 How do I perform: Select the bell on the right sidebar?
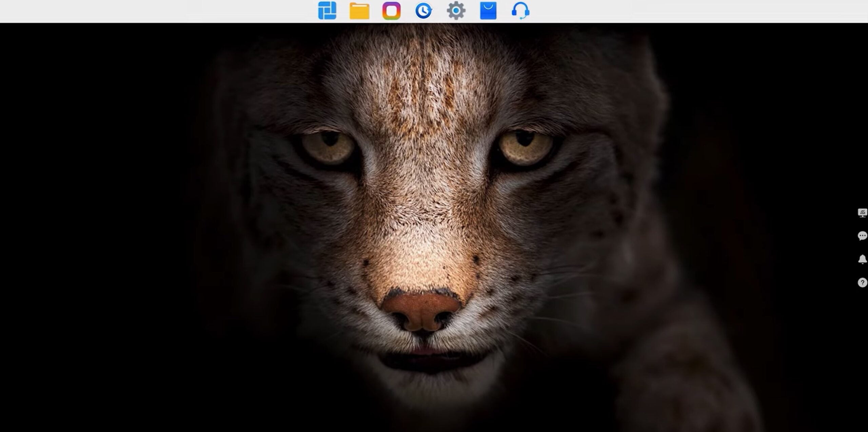click(862, 259)
